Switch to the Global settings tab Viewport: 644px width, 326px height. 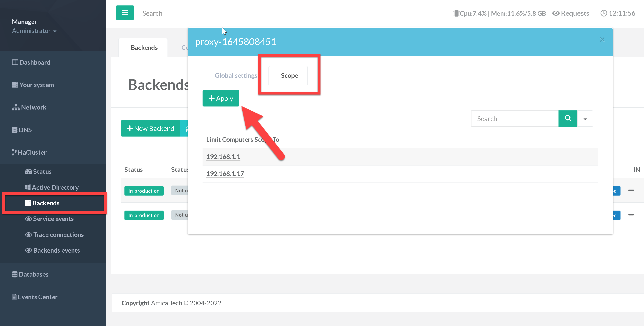point(236,76)
